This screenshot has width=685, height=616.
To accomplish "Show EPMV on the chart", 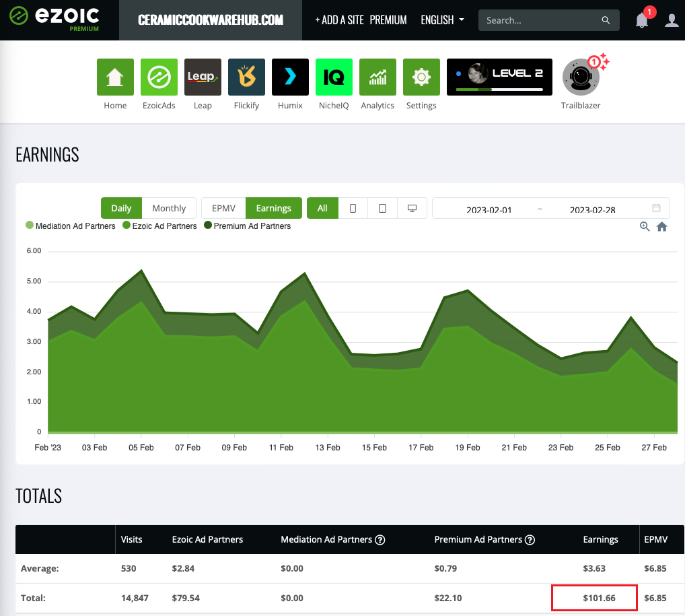I will (223, 208).
